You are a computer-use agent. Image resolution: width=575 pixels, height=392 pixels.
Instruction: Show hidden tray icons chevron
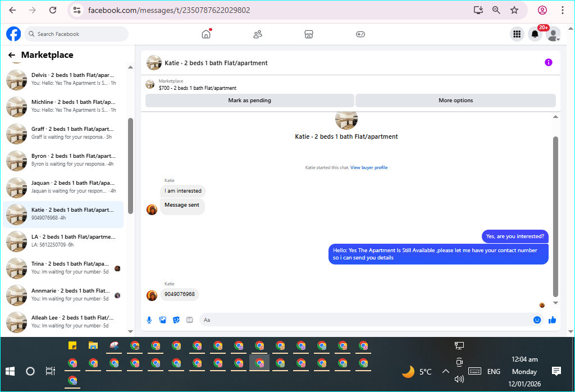[445, 371]
